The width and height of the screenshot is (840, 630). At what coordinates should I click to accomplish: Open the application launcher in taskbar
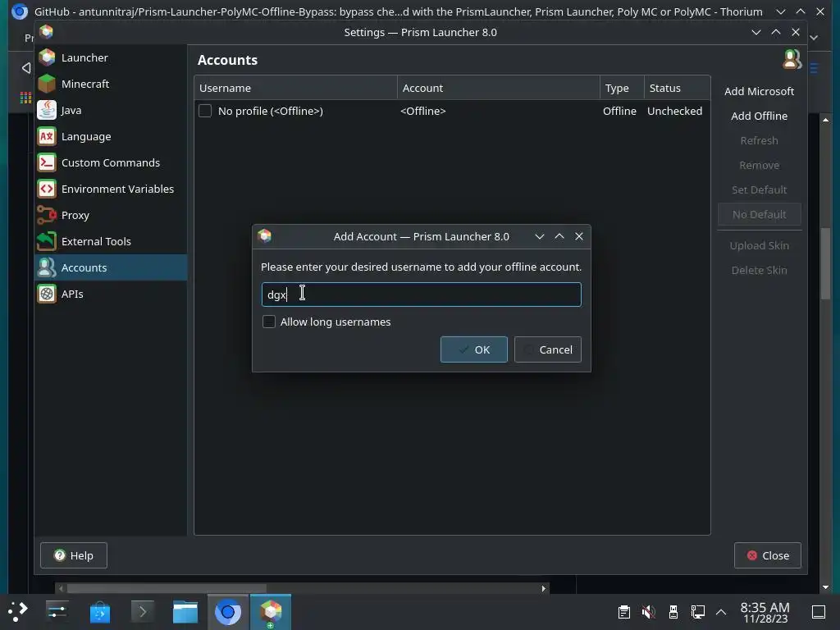click(x=18, y=611)
